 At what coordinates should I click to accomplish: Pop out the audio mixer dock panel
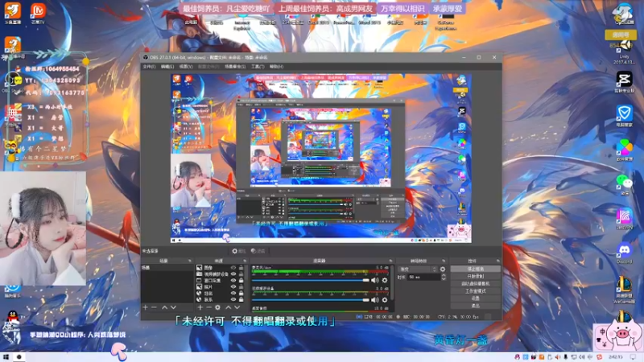coord(390,261)
